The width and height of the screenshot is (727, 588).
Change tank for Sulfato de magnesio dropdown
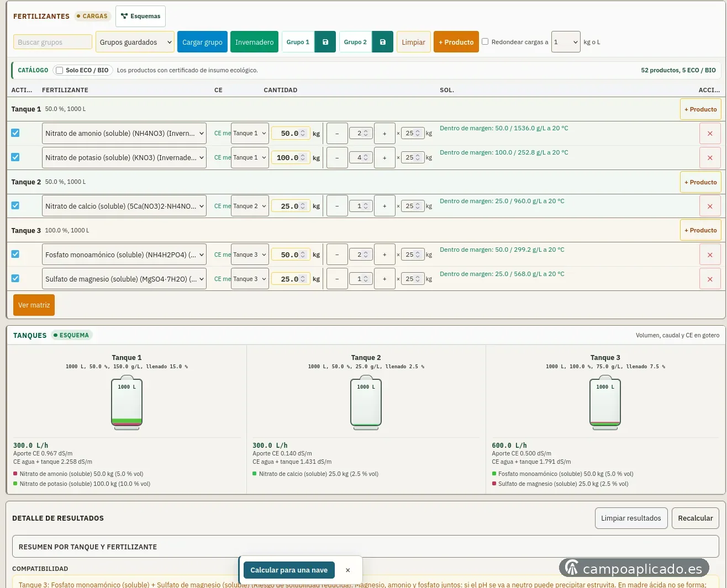click(x=250, y=279)
